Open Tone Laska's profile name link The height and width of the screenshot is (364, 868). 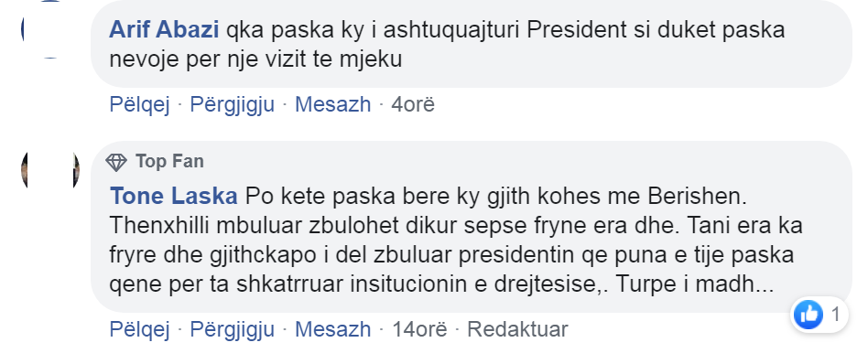(x=174, y=196)
